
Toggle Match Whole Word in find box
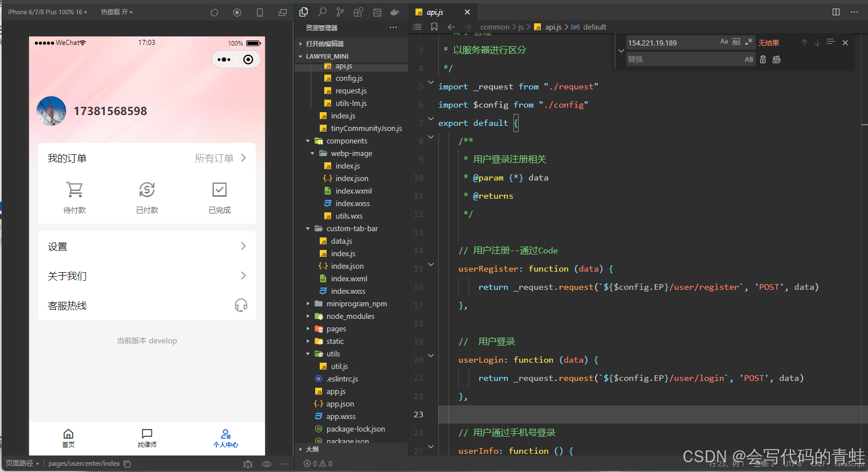click(736, 42)
